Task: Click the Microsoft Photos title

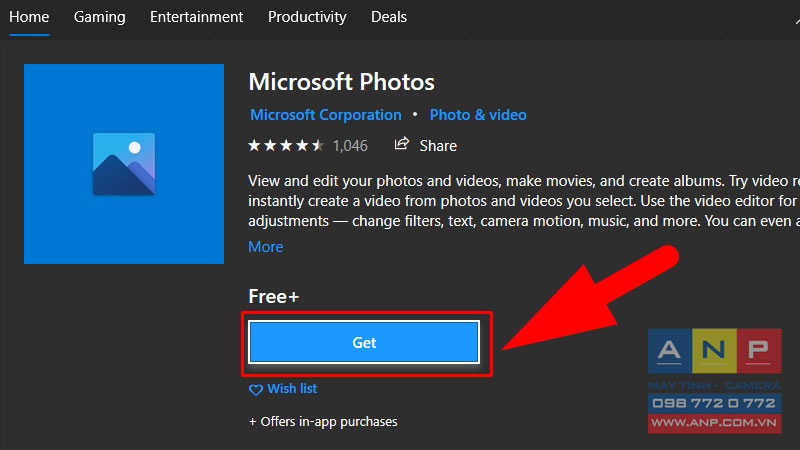Action: tap(341, 82)
